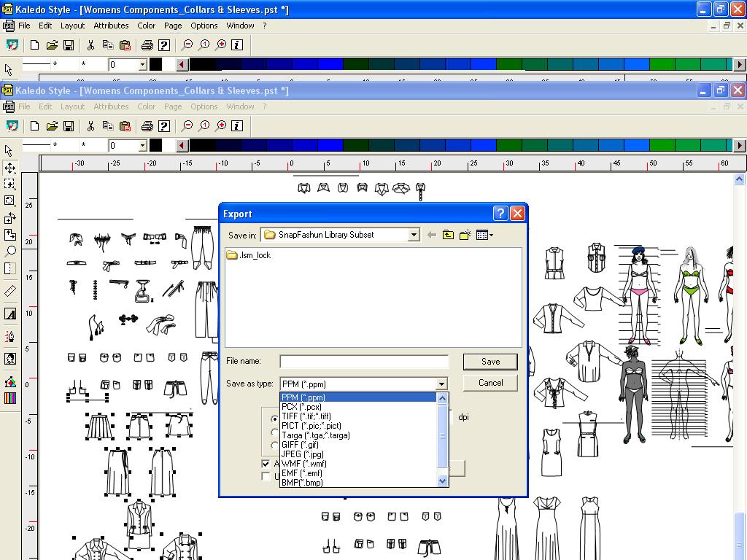The height and width of the screenshot is (560, 747).
Task: Open line width dropdown in upper Kaledo window
Action: 142,65
